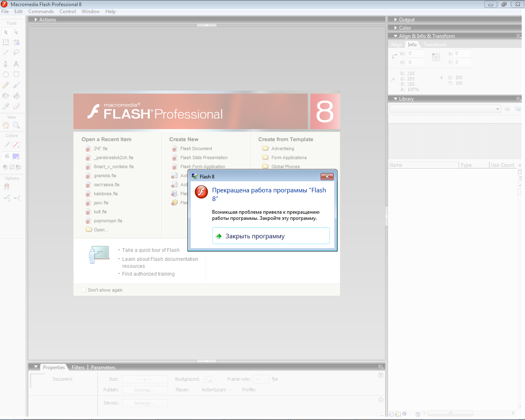Select the Lasso tool
This screenshot has width=525, height=420.
pyautogui.click(x=16, y=52)
